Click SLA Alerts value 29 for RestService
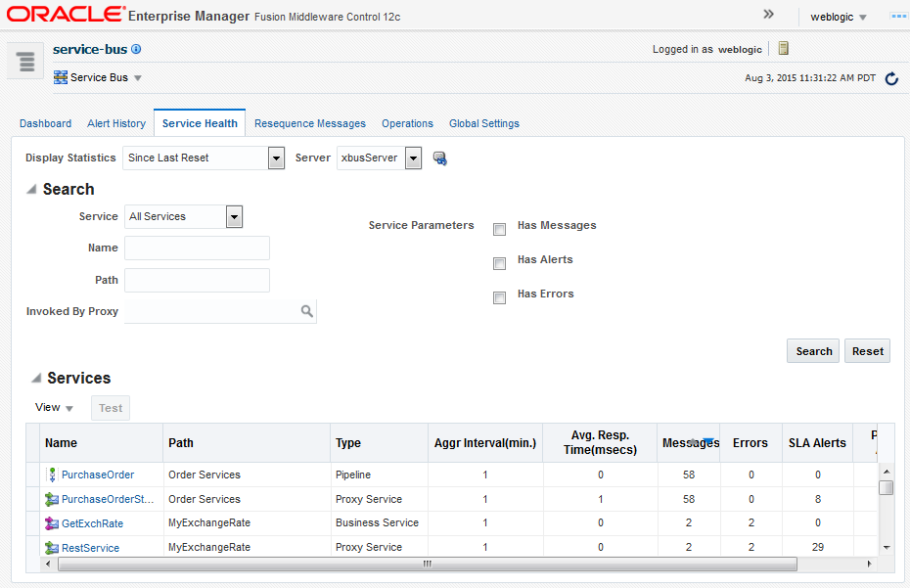The image size is (910, 588). coord(818,547)
